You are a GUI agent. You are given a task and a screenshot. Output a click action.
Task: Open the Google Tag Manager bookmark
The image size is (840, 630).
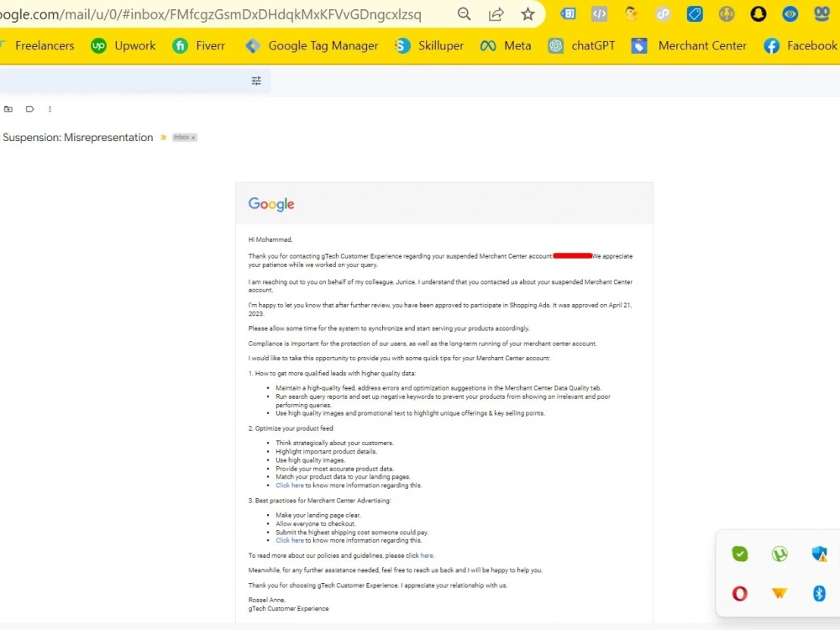[x=312, y=46]
